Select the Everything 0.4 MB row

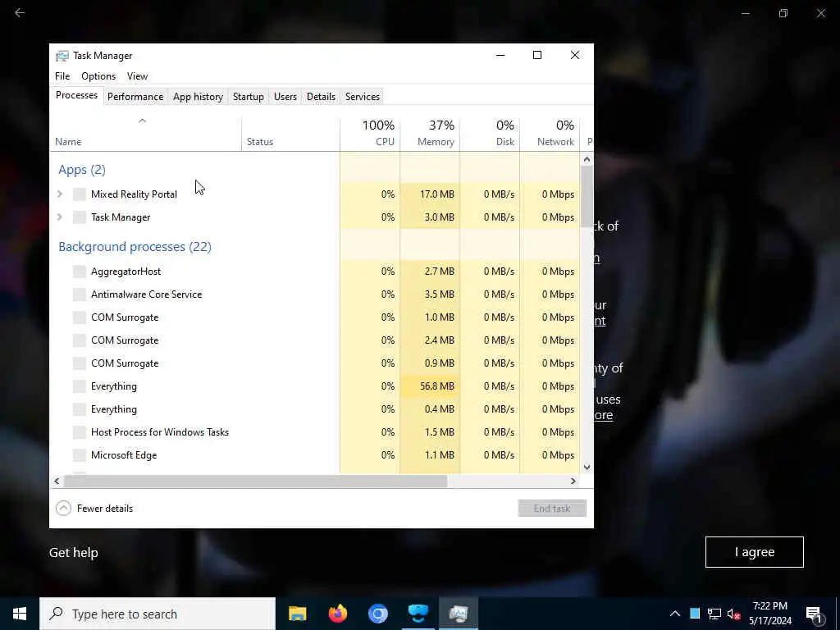pyautogui.click(x=315, y=409)
